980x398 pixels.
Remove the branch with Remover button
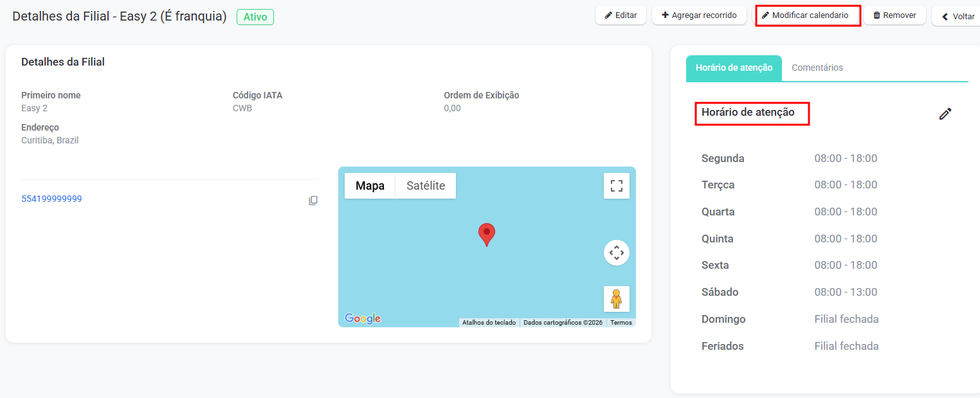[x=894, y=15]
